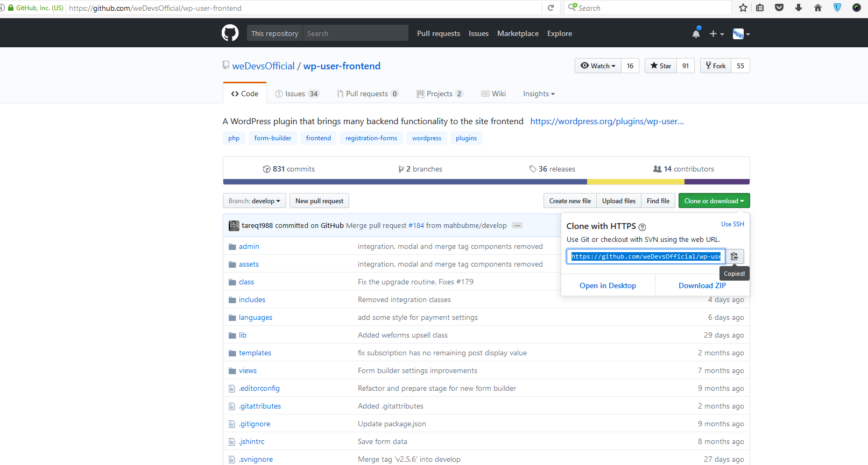Open Marketplace in top navigation
The width and height of the screenshot is (868, 465).
(518, 33)
